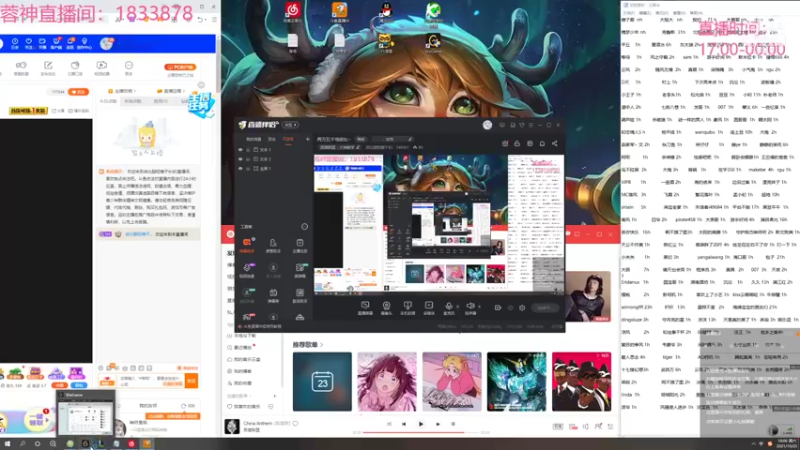Click the record camera icon in streaming software
Viewport: 800px width, 450px height.
point(498,308)
